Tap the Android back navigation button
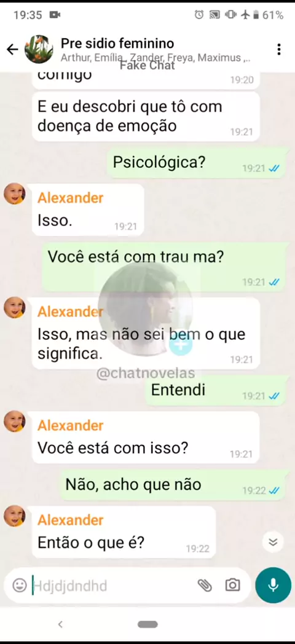 point(60,624)
